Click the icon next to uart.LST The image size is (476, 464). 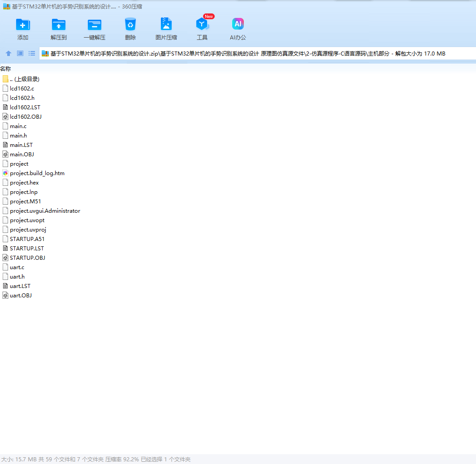coord(5,286)
